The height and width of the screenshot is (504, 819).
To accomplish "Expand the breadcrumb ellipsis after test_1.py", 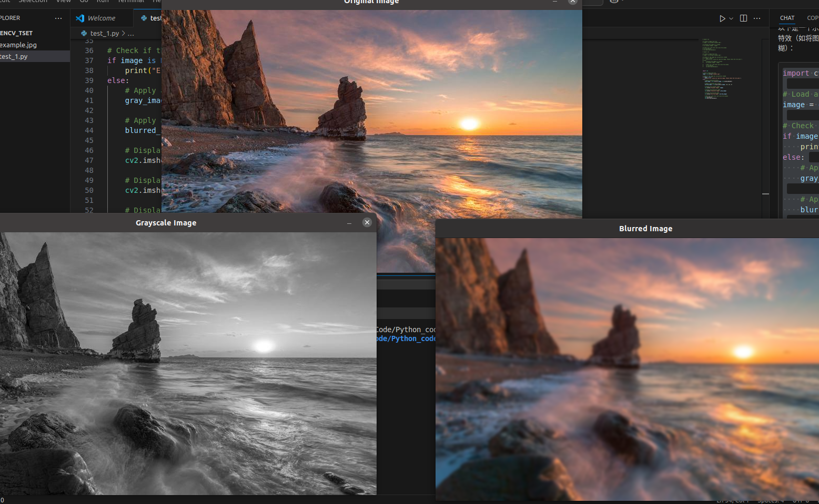I will coord(131,33).
